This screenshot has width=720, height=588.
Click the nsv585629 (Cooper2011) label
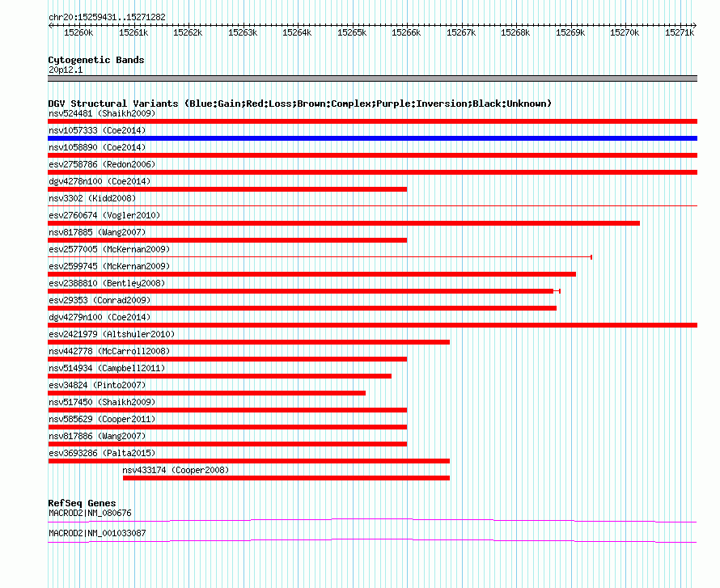pyautogui.click(x=102, y=419)
